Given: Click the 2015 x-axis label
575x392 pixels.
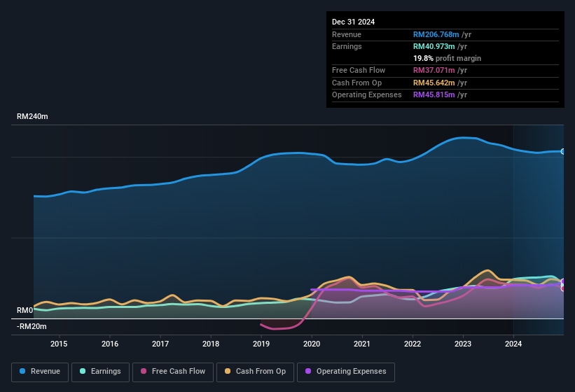Looking at the screenshot, I should pyautogui.click(x=59, y=344).
